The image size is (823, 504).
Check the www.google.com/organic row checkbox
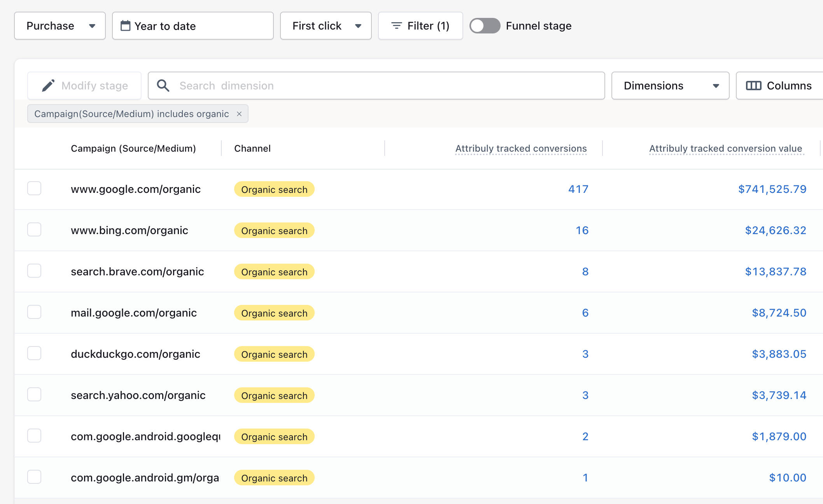pos(34,189)
